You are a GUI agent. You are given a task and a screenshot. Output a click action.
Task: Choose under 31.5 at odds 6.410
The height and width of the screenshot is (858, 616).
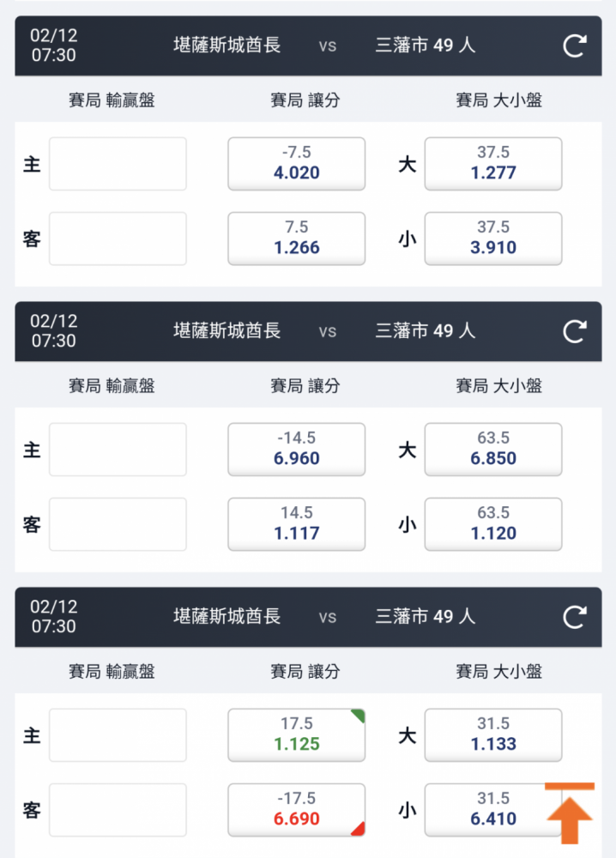(x=493, y=810)
